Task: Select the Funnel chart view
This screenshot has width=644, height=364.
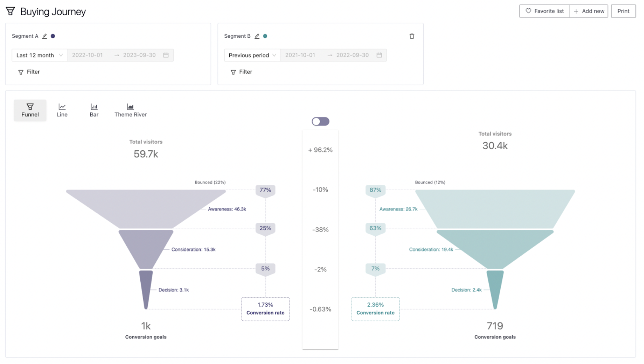Action: 30,110
